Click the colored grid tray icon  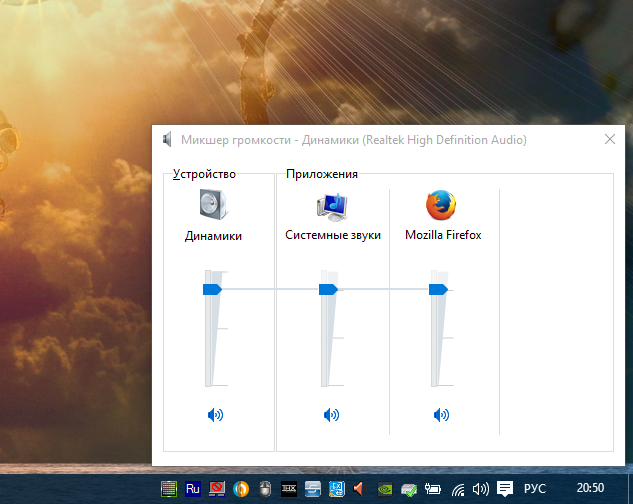click(x=169, y=489)
